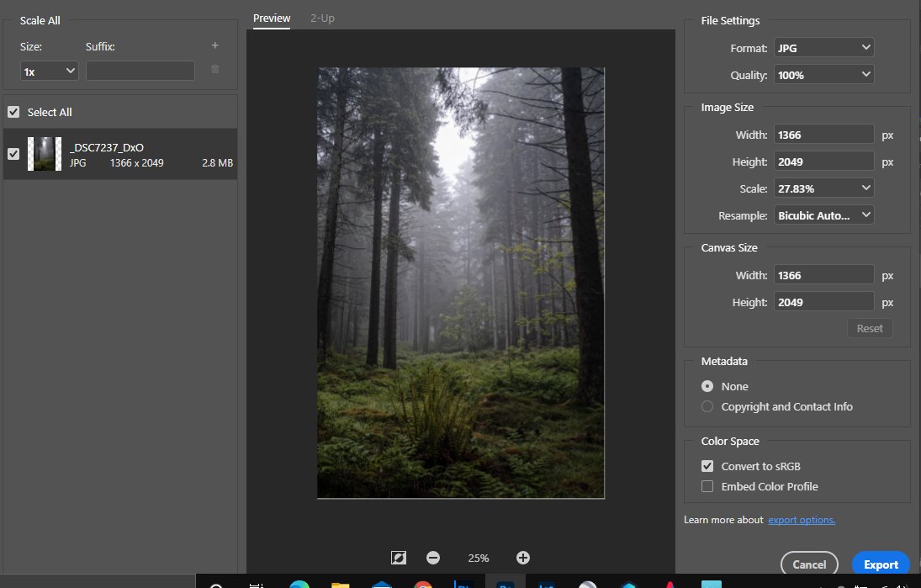This screenshot has height=588, width=921.
Task: Uncheck the Select All checkbox
Action: 13,112
